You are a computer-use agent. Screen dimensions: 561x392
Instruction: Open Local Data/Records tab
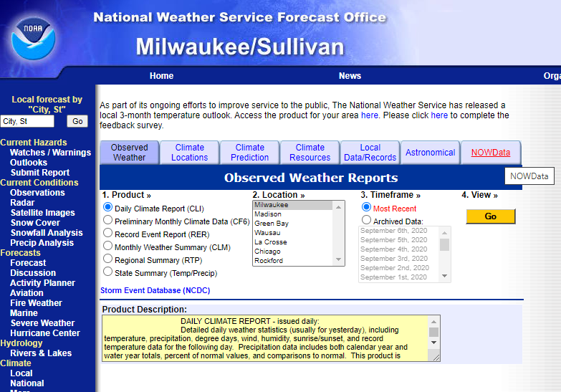tap(370, 153)
